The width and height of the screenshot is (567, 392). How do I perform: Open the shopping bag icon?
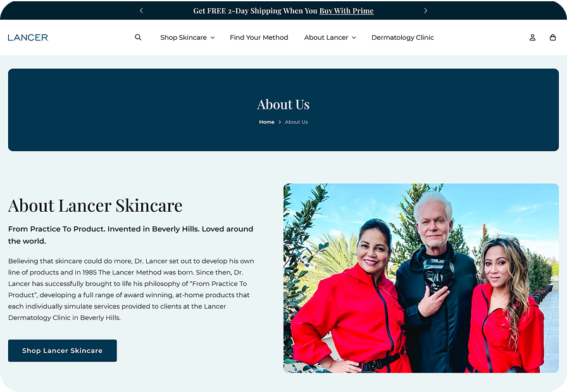(x=552, y=37)
